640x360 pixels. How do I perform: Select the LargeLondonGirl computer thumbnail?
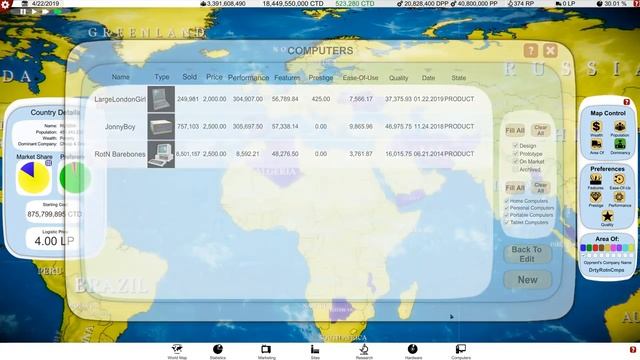161,99
